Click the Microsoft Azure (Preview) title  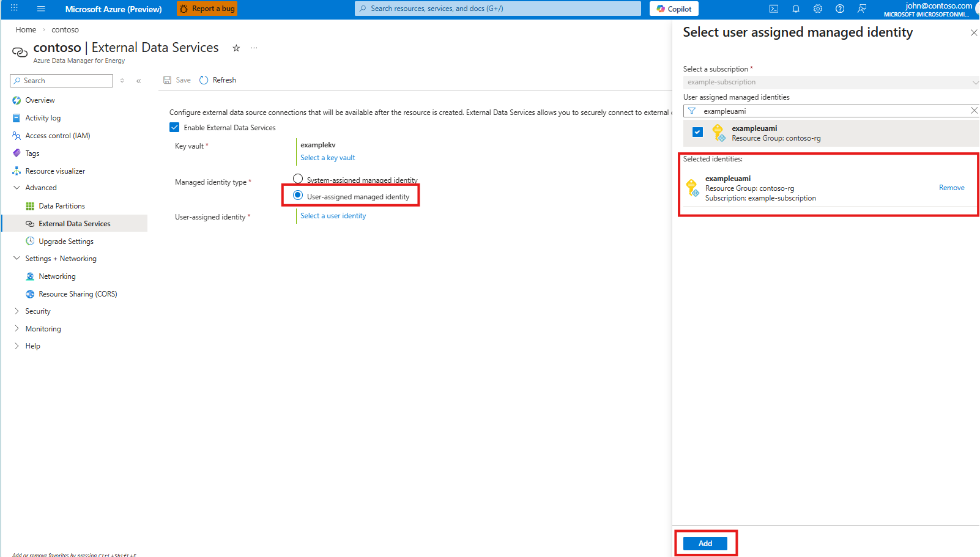[114, 9]
